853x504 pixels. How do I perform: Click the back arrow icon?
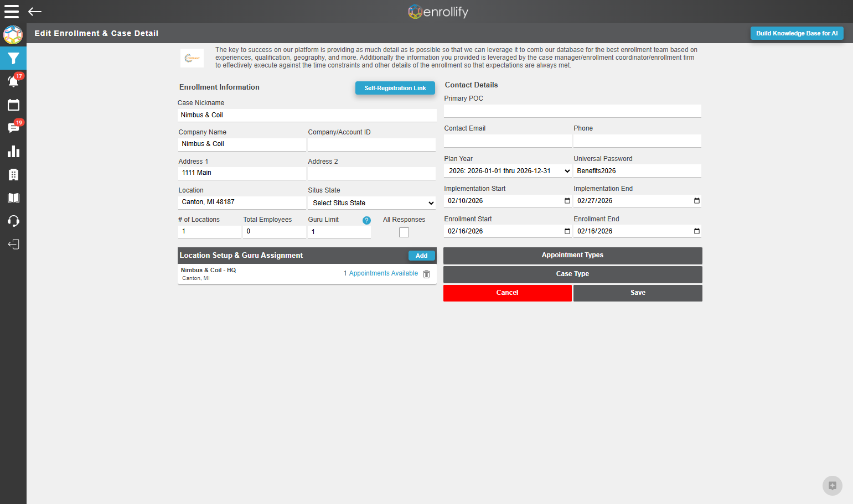[x=35, y=12]
